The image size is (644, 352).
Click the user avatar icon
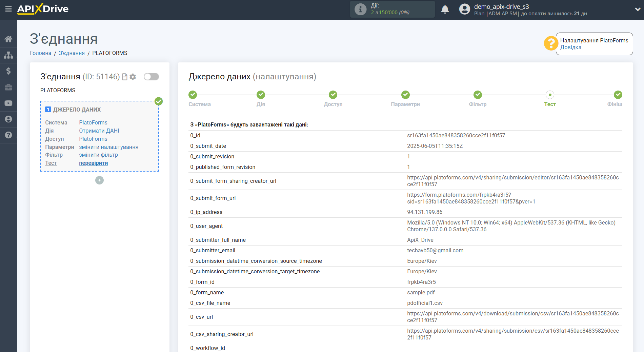click(465, 9)
